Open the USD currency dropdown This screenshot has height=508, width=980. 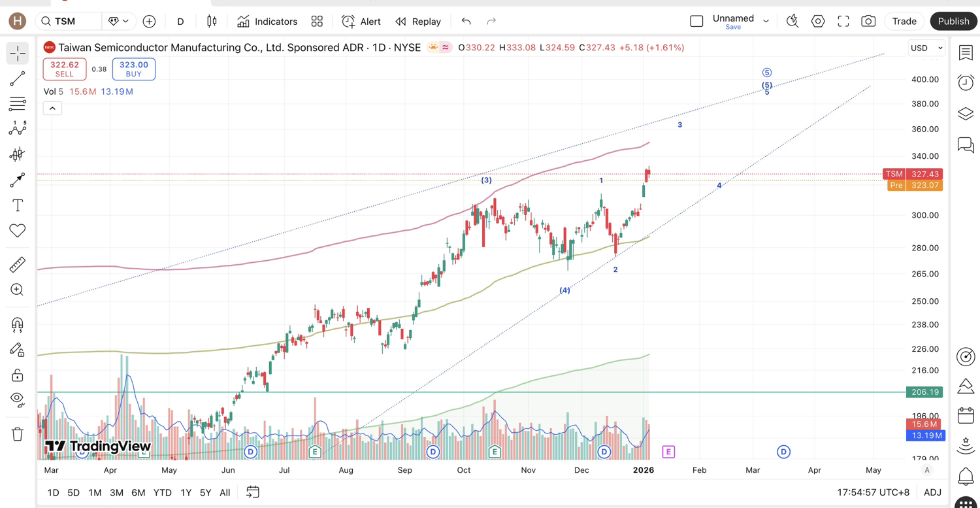pyautogui.click(x=926, y=48)
